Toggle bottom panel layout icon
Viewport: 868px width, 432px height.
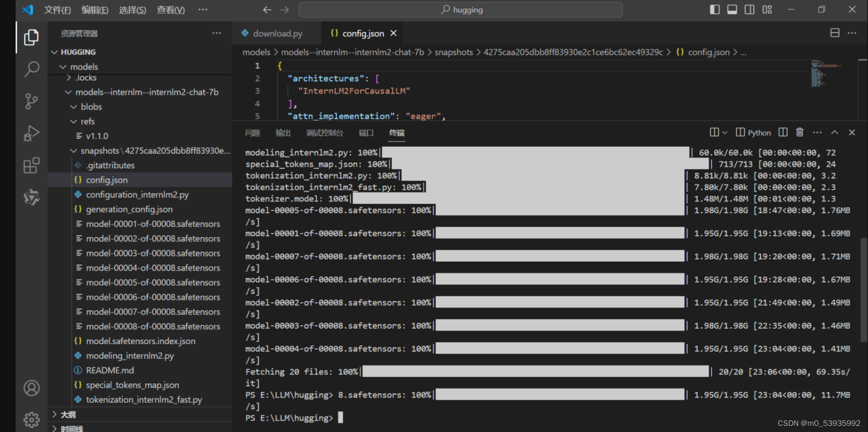click(x=732, y=9)
